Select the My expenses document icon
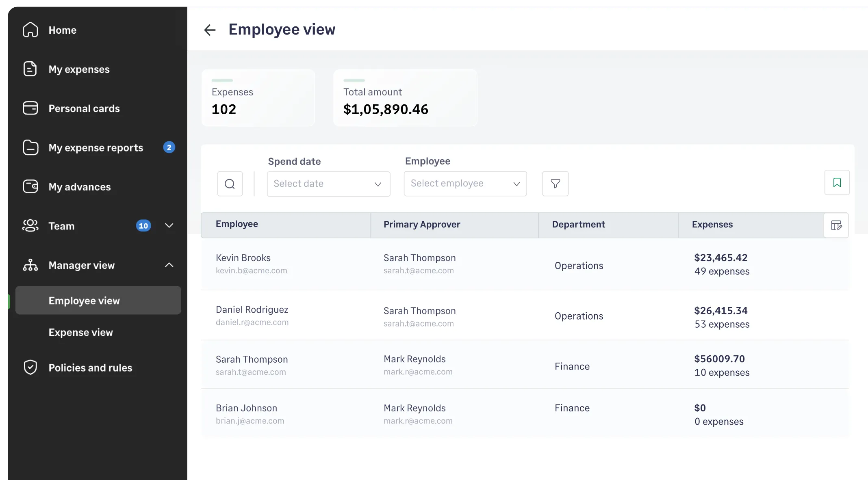868x480 pixels. click(30, 69)
